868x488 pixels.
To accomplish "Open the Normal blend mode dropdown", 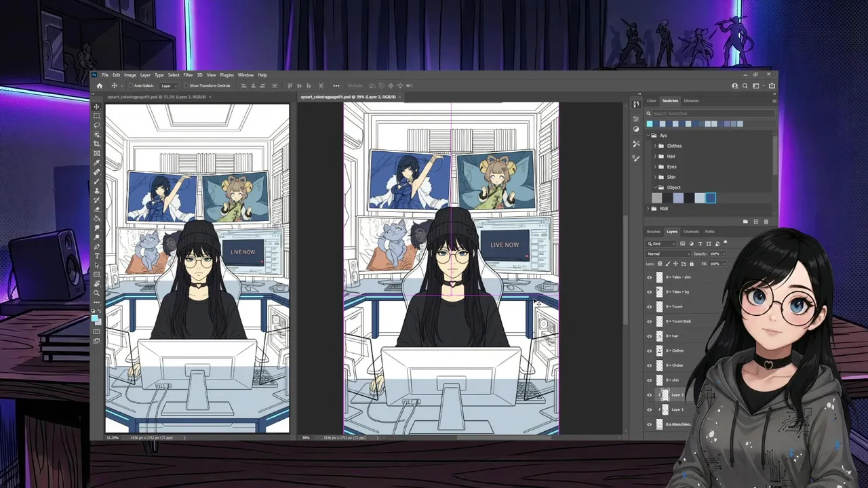I will tap(669, 254).
